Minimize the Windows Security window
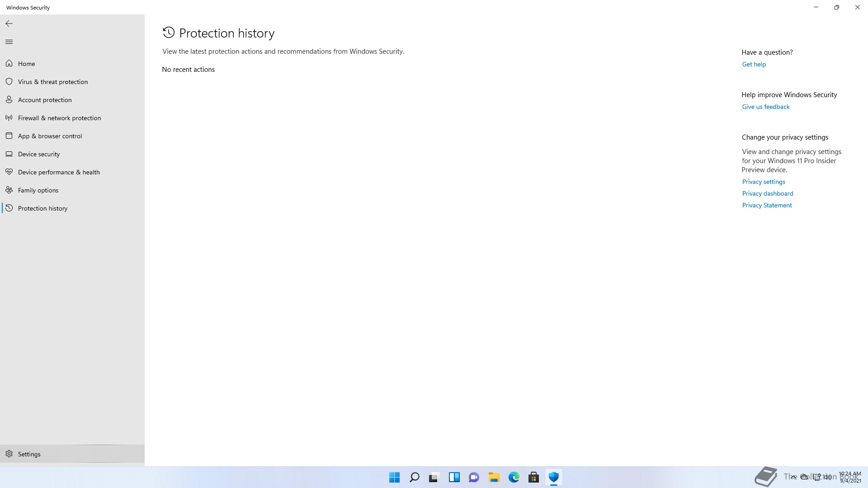This screenshot has height=488, width=868. click(x=816, y=7)
